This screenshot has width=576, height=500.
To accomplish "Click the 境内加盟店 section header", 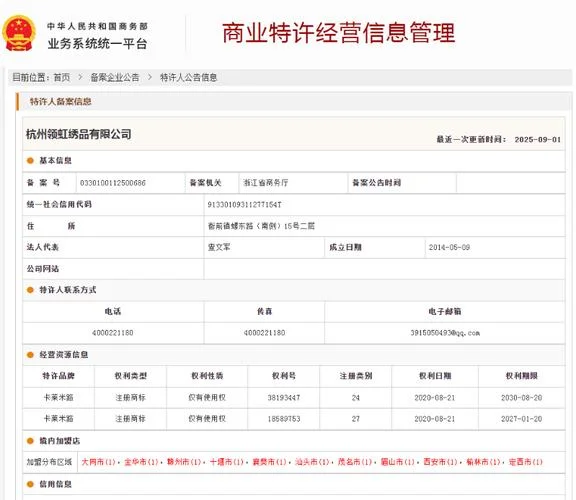I will [x=60, y=440].
